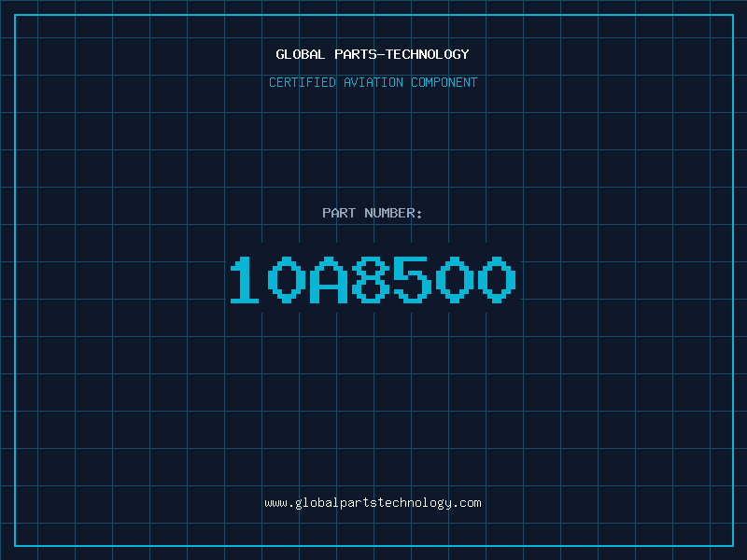The image size is (747, 560).
Task: Click the word CERTIFIED in the subtitle
Action: [x=303, y=82]
